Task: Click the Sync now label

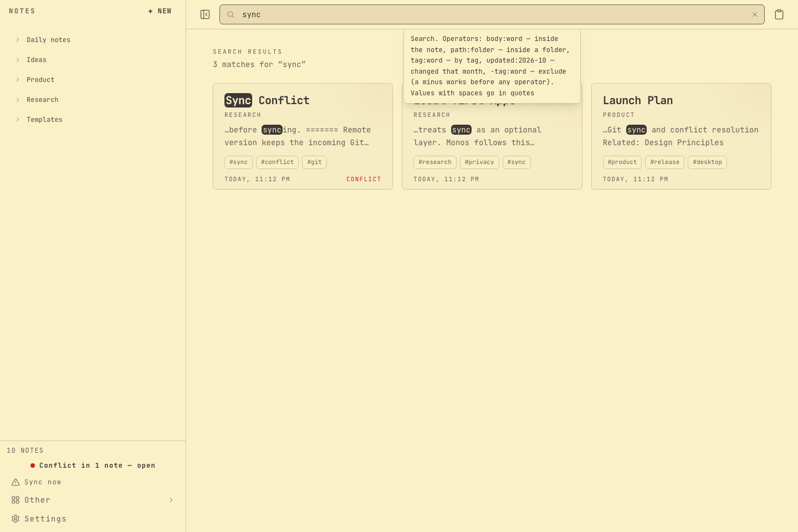Action: pyautogui.click(x=43, y=482)
